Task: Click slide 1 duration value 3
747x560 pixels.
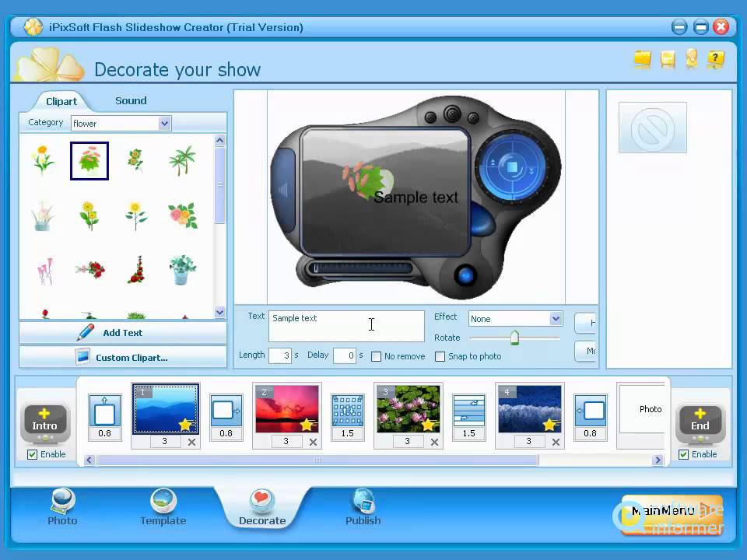Action: tap(165, 442)
